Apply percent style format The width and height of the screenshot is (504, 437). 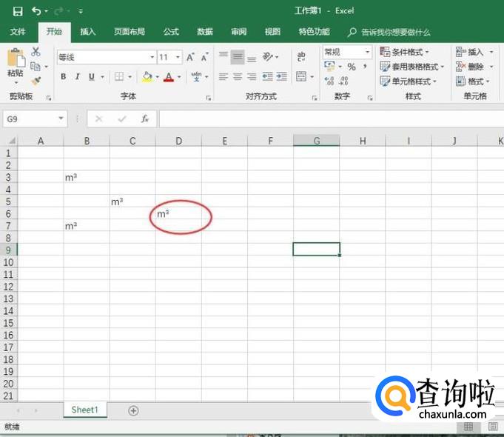tap(352, 67)
